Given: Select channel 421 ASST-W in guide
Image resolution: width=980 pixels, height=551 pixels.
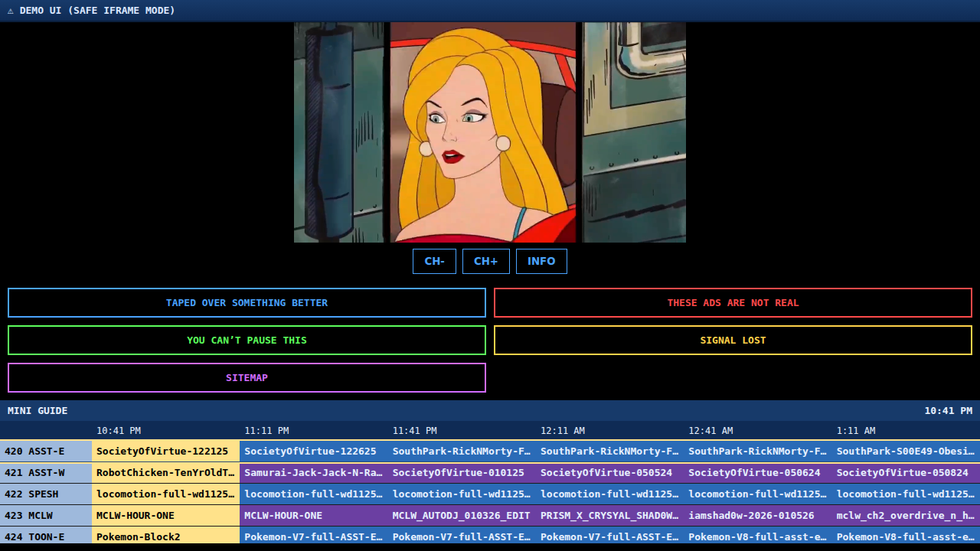Looking at the screenshot, I should pos(46,472).
